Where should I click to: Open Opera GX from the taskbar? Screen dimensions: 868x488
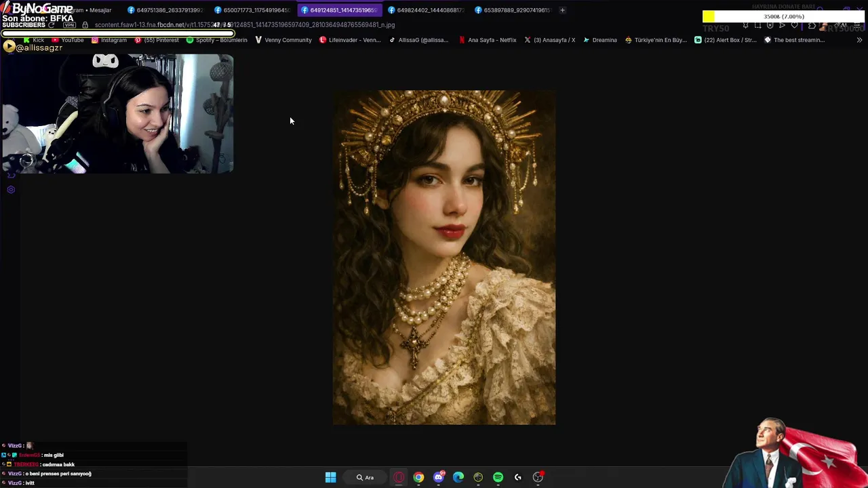click(399, 477)
